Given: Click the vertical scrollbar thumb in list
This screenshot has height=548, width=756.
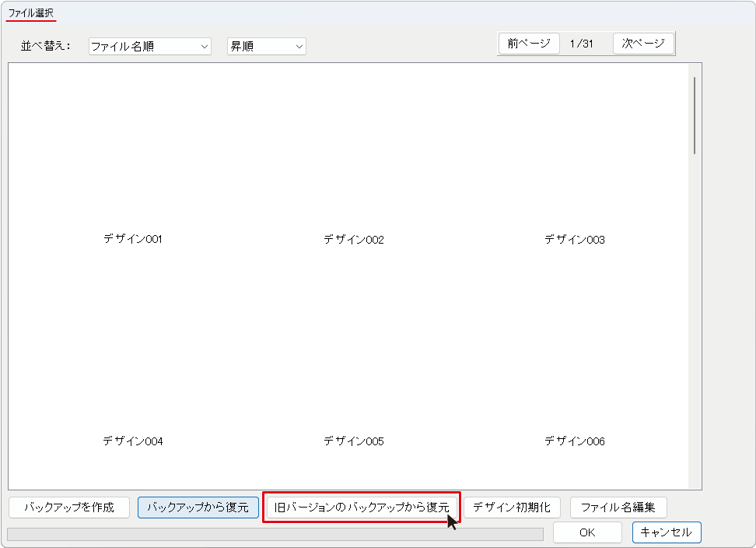Looking at the screenshot, I should [x=695, y=116].
